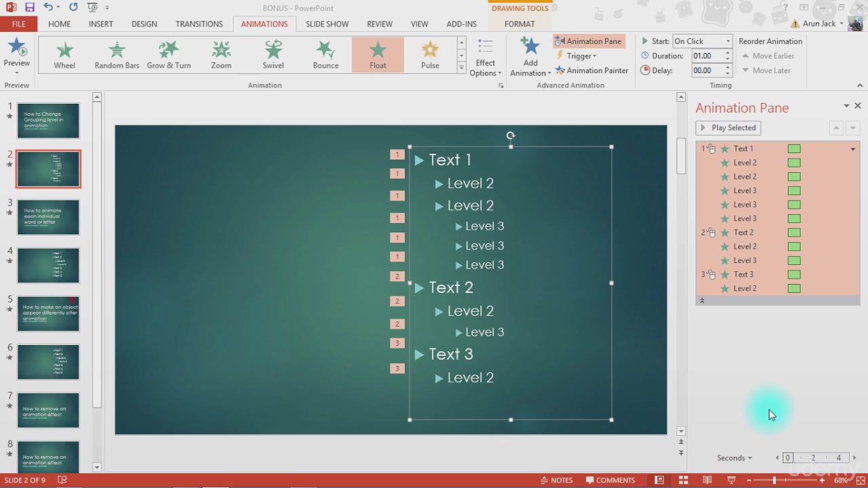Click the Play Selected button

click(728, 127)
